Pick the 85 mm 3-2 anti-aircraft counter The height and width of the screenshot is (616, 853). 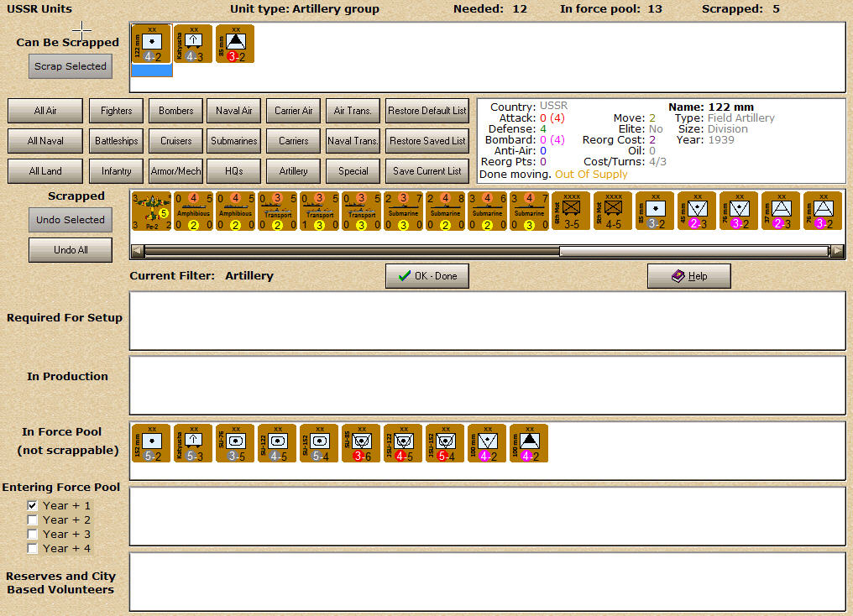pos(235,44)
